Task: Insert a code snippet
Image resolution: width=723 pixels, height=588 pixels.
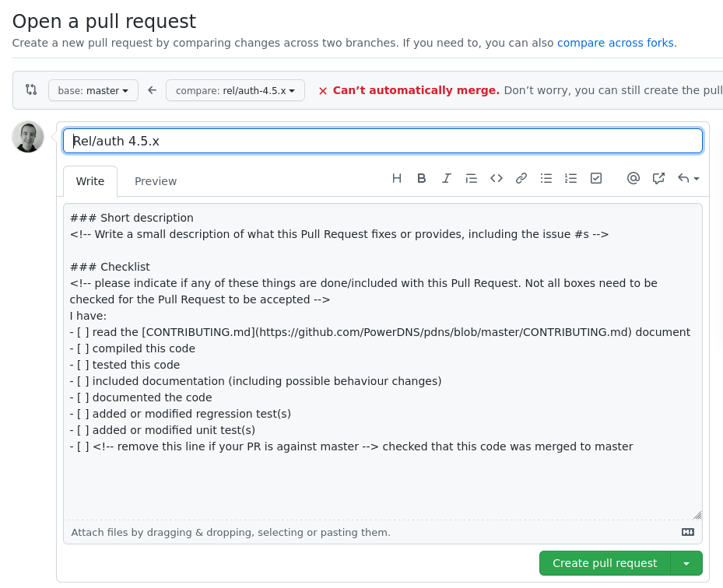Action: pyautogui.click(x=497, y=178)
